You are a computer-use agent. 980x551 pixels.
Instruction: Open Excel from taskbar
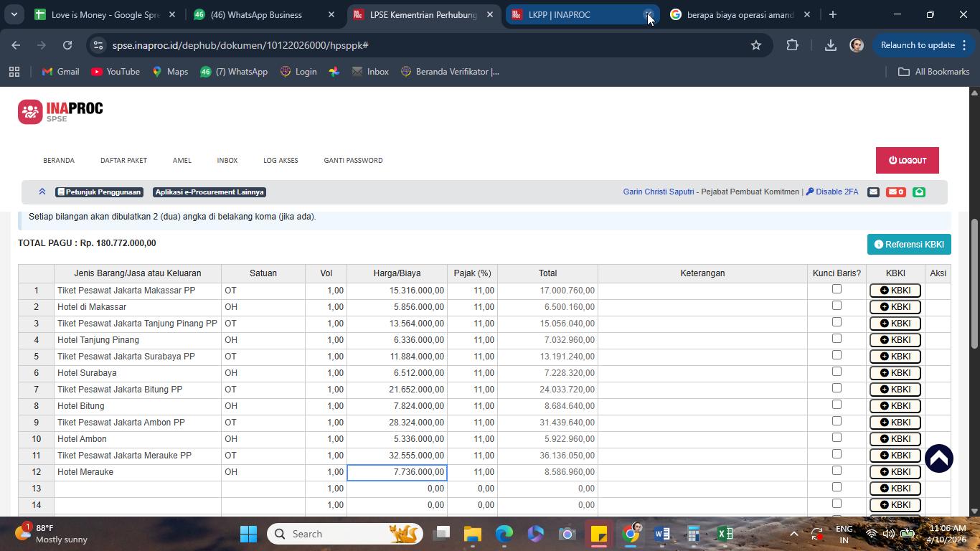[725, 534]
